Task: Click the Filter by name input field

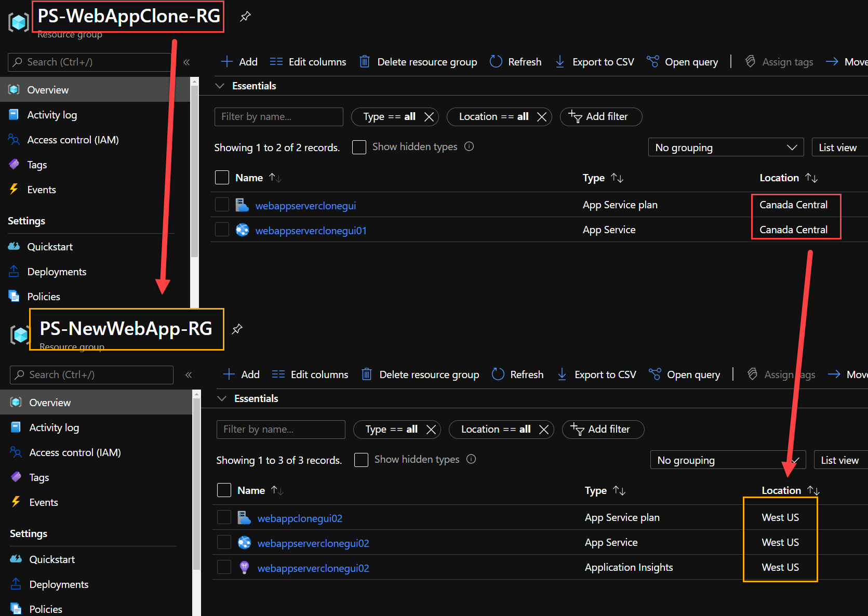Action: [x=278, y=116]
